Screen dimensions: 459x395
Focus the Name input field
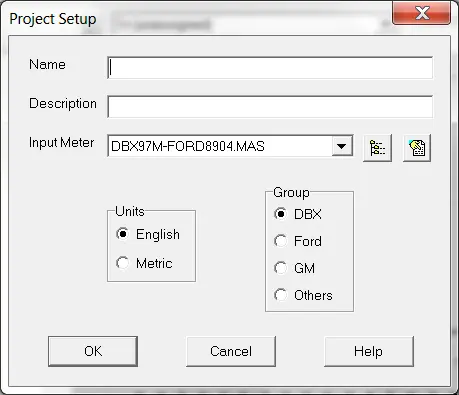point(270,68)
